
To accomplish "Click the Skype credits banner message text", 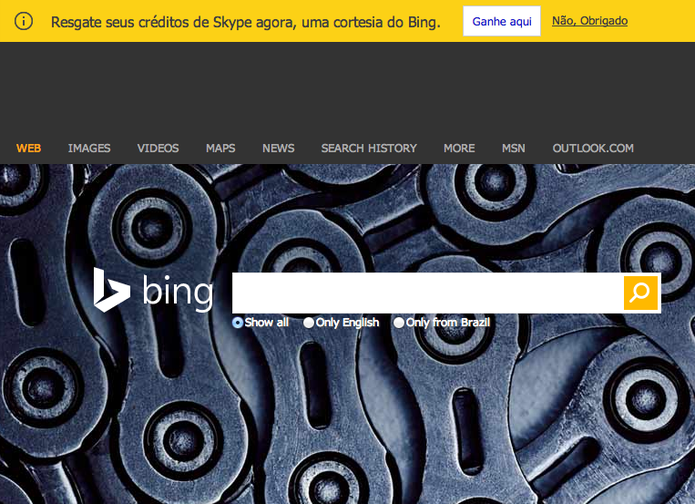I will point(246,22).
